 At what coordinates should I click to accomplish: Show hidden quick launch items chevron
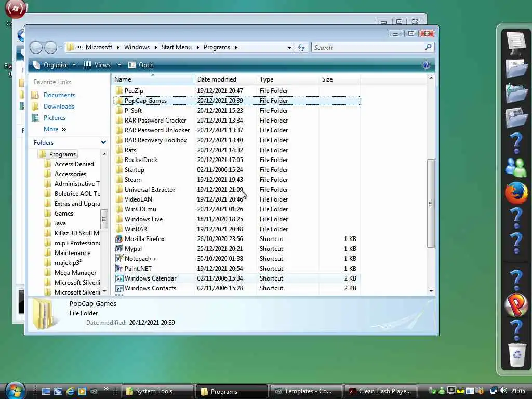106,389
